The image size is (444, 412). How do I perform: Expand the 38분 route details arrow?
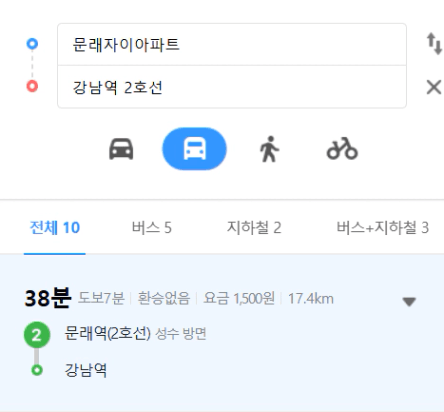tap(409, 301)
